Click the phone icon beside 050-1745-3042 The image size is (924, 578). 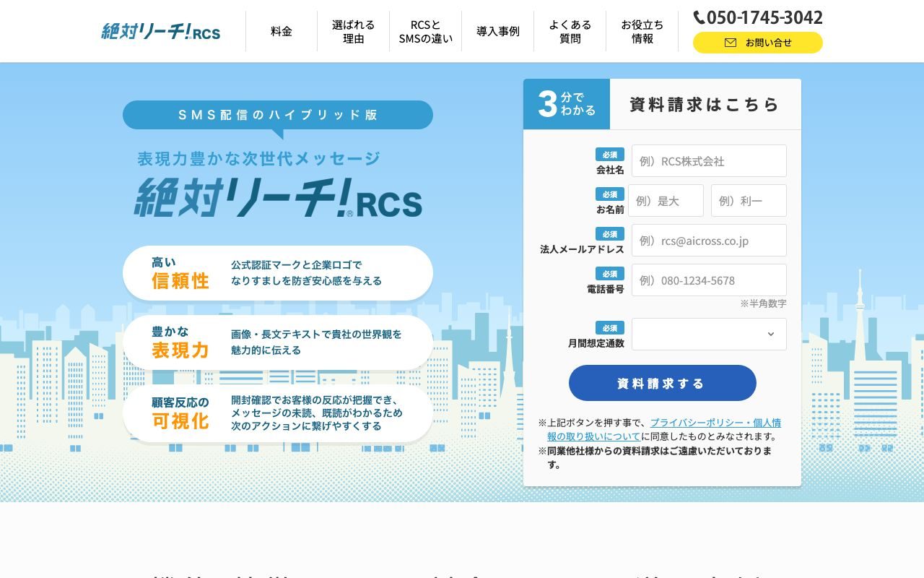(699, 17)
